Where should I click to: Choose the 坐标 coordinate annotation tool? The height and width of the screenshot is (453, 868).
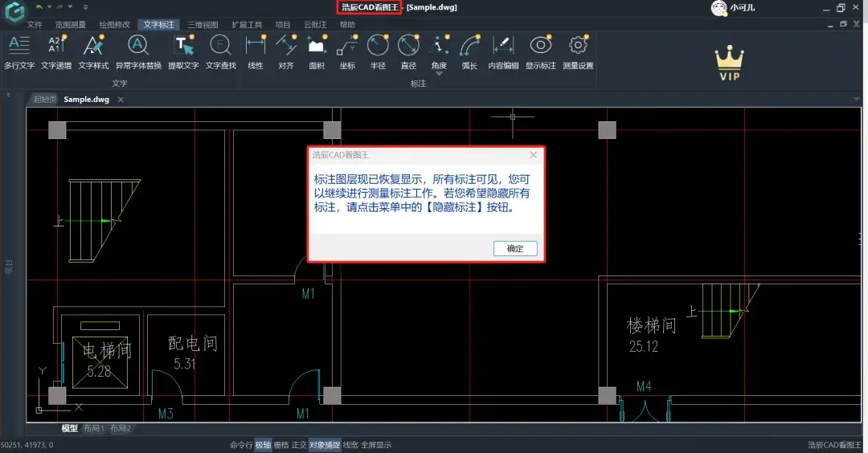347,52
